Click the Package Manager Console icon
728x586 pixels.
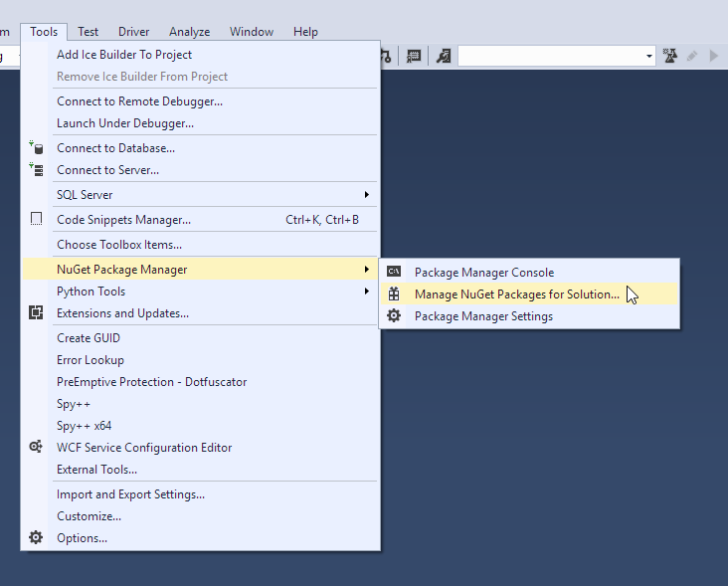coord(395,272)
